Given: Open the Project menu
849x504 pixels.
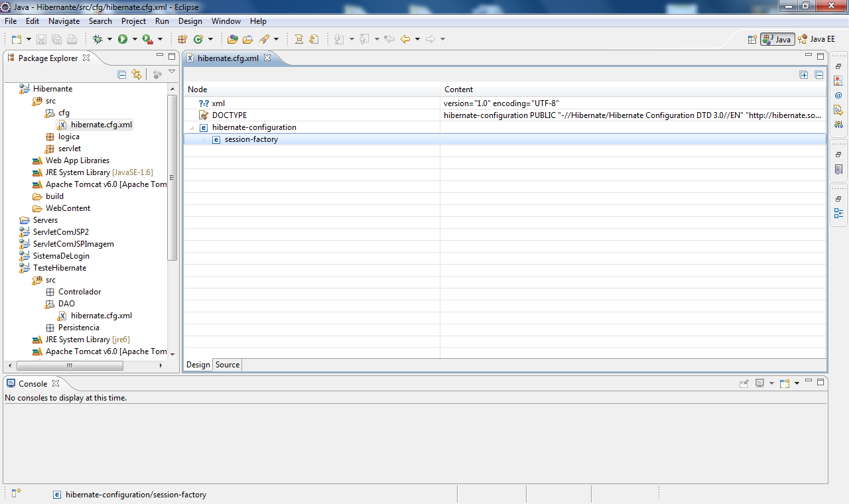Looking at the screenshot, I should coord(133,21).
